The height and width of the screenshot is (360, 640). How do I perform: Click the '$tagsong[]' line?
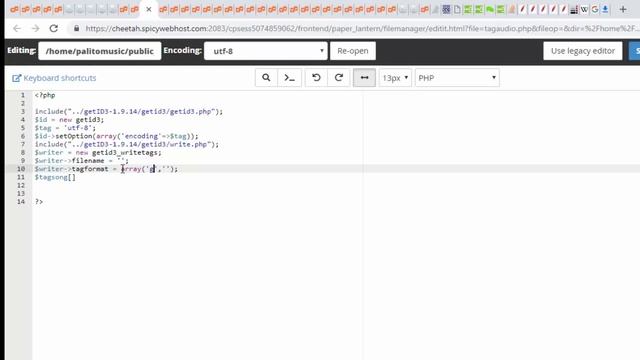(55, 177)
